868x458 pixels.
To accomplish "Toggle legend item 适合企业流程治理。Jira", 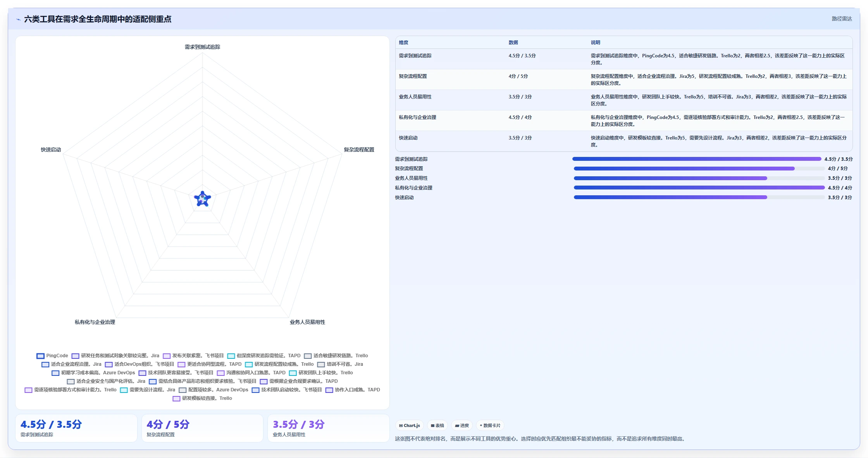I will click(71, 364).
